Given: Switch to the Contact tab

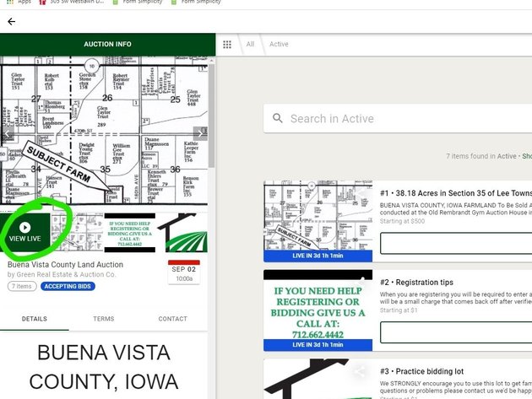Looking at the screenshot, I should pos(173,319).
